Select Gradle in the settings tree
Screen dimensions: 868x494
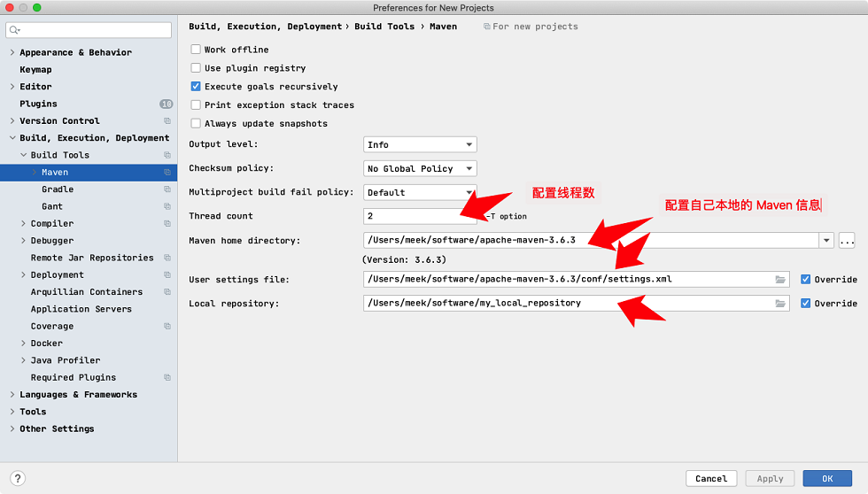(x=58, y=189)
